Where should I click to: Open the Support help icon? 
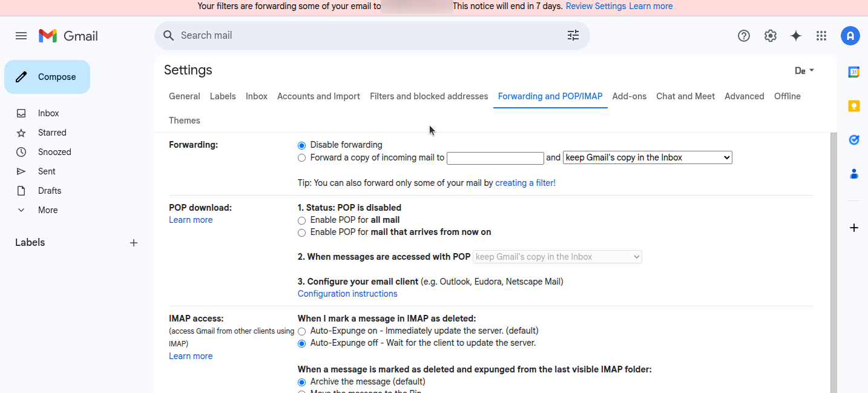pyautogui.click(x=744, y=36)
